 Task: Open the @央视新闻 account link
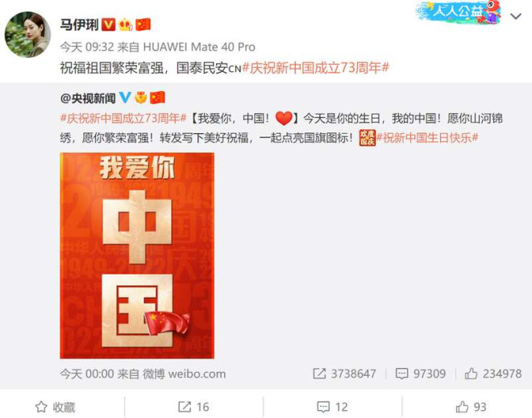pyautogui.click(x=88, y=98)
